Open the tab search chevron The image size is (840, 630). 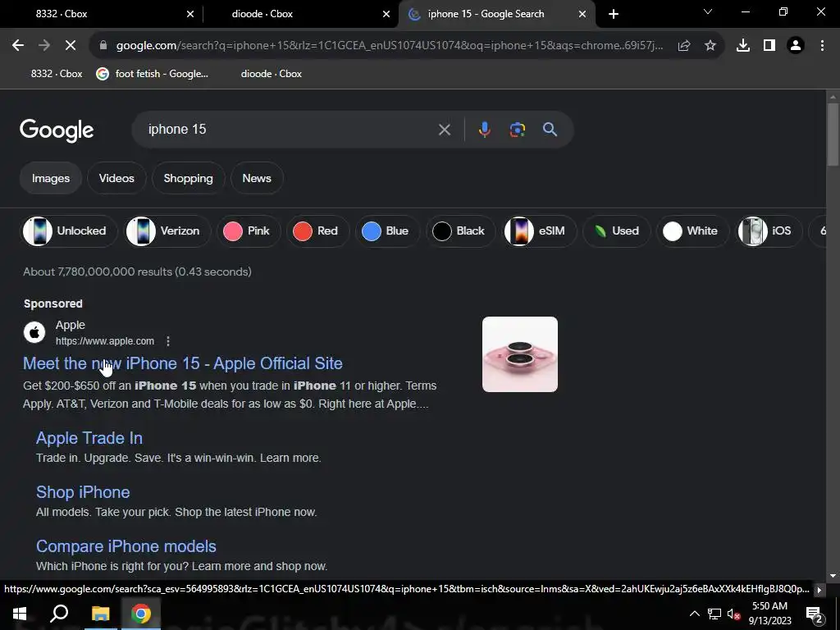(708, 11)
